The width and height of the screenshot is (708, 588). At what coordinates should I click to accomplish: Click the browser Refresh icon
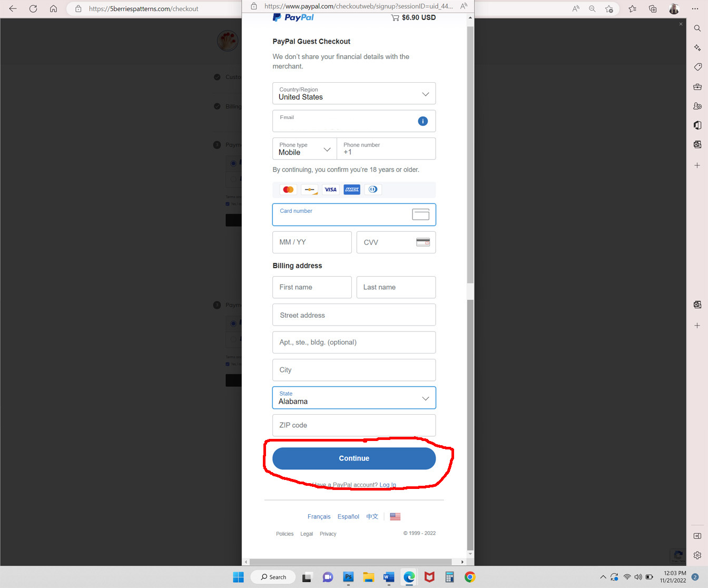click(x=33, y=9)
